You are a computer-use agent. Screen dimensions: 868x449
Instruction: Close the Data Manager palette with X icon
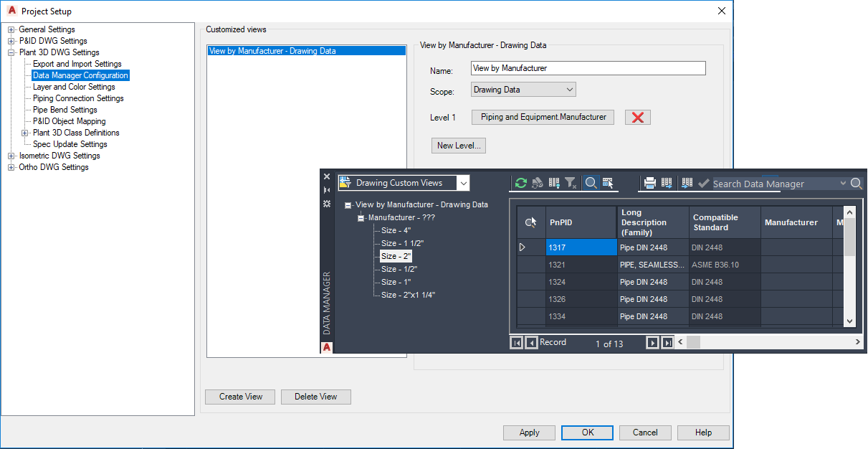click(x=327, y=176)
